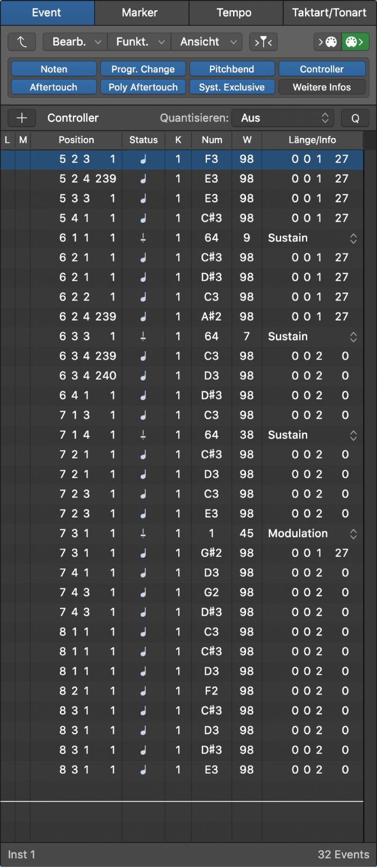Click the W column header
The height and width of the screenshot is (868, 377).
tap(247, 140)
